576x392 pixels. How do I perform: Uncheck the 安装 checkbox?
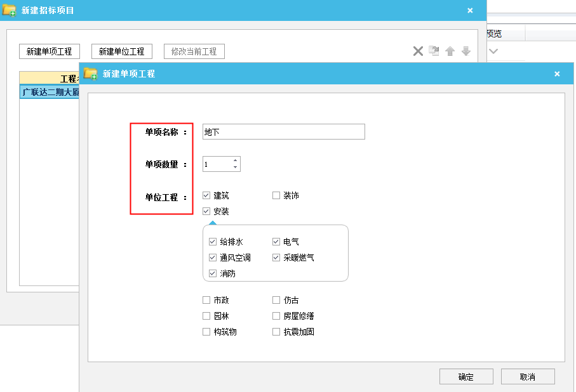[x=206, y=212]
